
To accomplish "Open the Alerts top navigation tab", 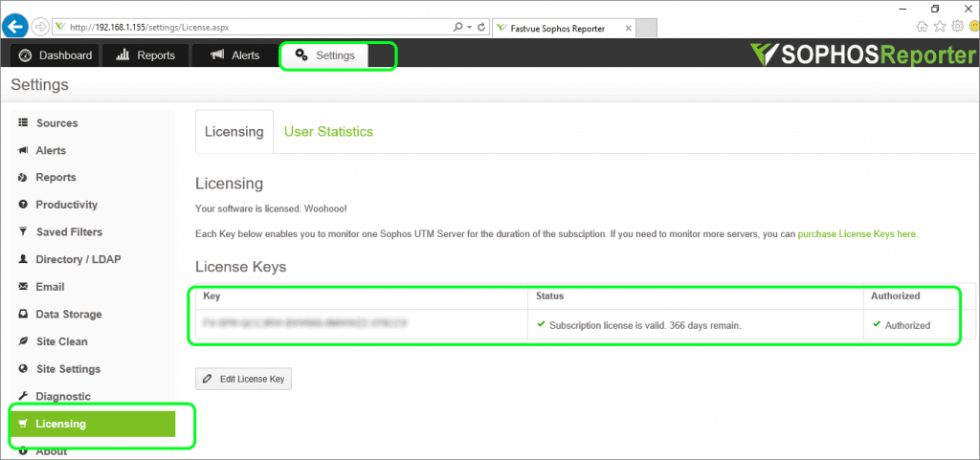I will point(235,55).
